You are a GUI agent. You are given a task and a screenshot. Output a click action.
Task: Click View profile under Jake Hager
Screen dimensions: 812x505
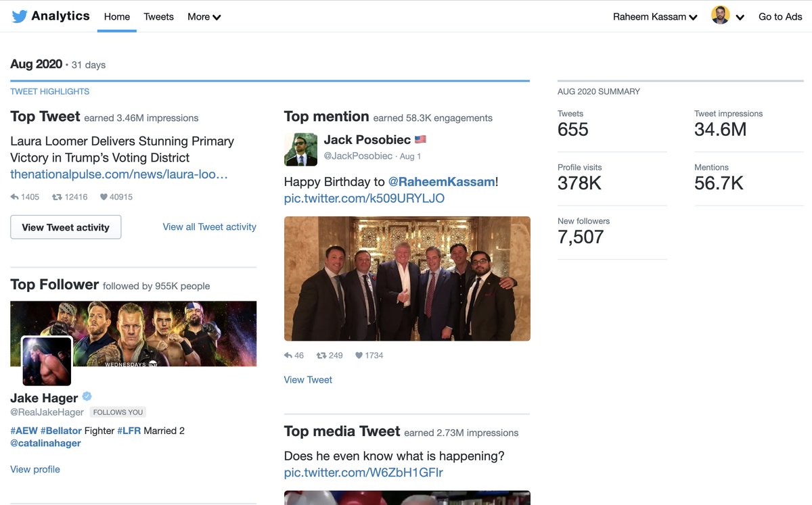35,469
